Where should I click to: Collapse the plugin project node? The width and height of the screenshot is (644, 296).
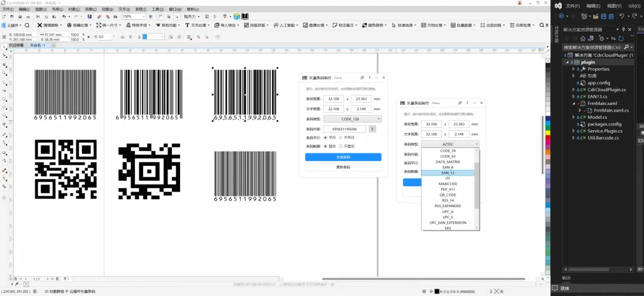coord(568,62)
